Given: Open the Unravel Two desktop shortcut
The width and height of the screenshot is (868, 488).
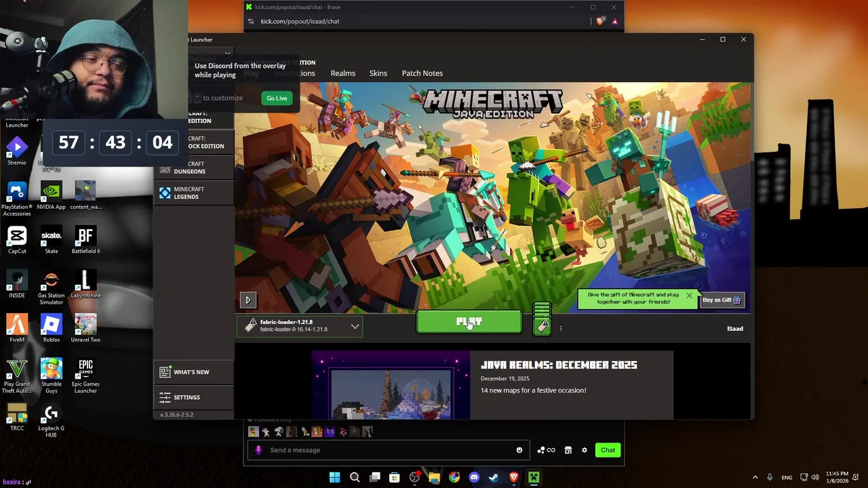Looking at the screenshot, I should tap(85, 329).
